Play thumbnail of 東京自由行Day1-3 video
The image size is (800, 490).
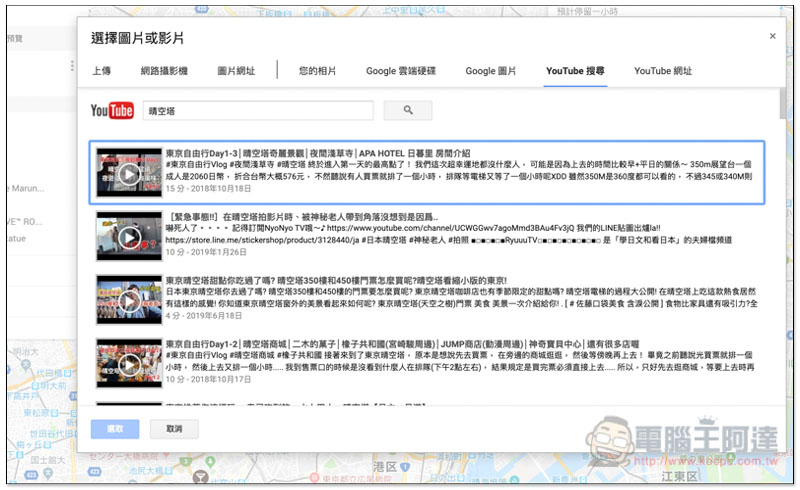[130, 173]
